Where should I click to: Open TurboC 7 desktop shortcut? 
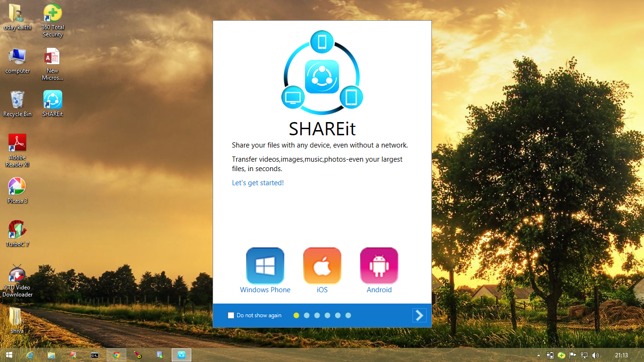[x=17, y=234]
